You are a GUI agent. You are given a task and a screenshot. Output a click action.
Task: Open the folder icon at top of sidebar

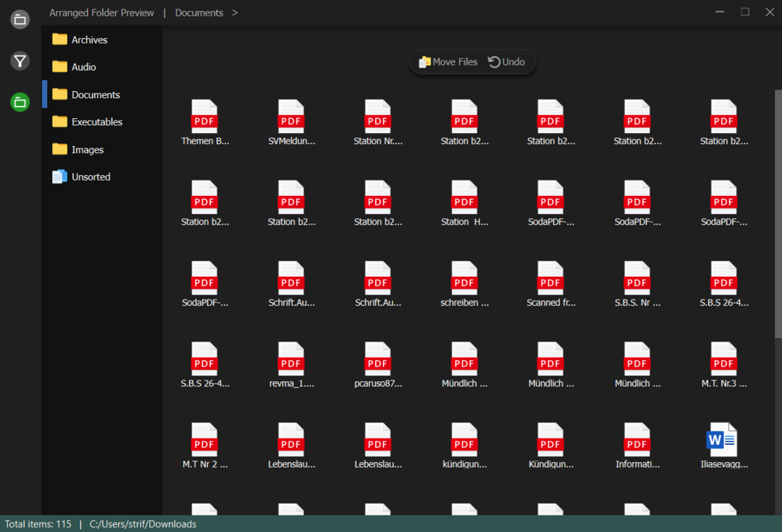(20, 19)
